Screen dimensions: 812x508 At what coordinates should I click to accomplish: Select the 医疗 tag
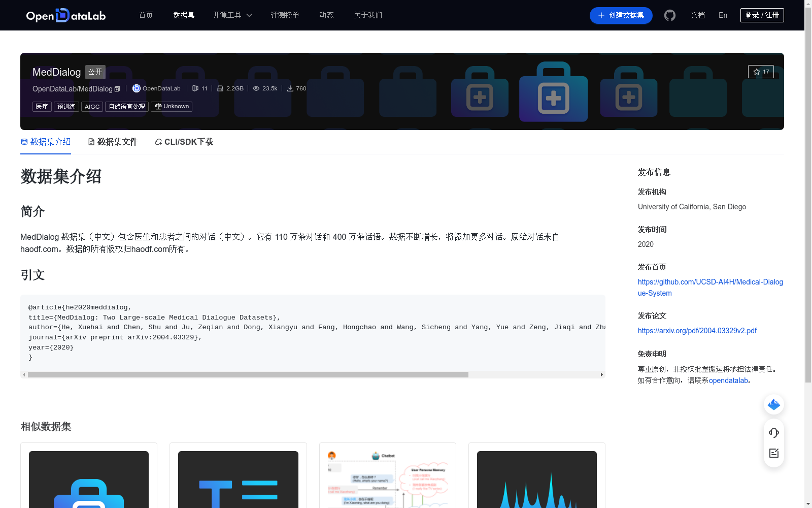(42, 107)
